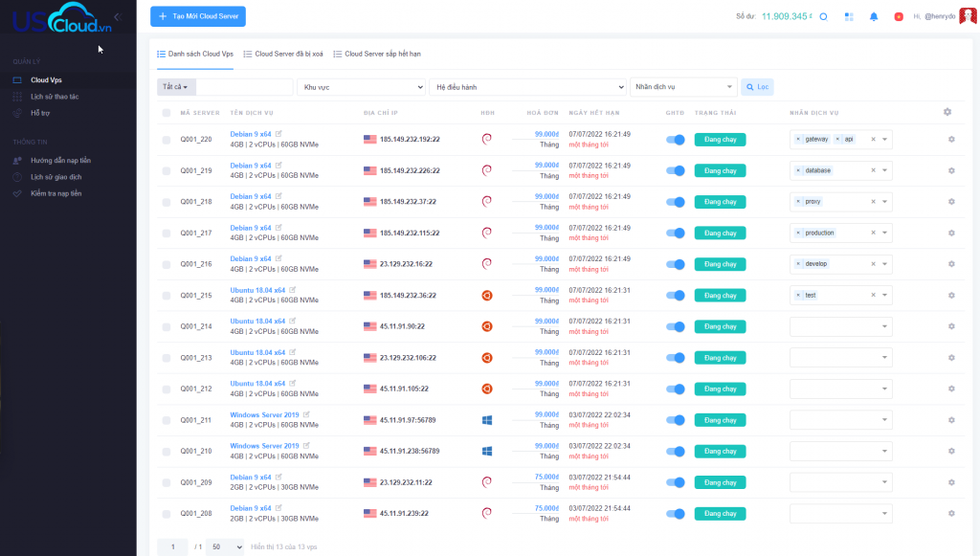Open the user avatar menu
This screenshot has height=556, width=980.
click(968, 16)
